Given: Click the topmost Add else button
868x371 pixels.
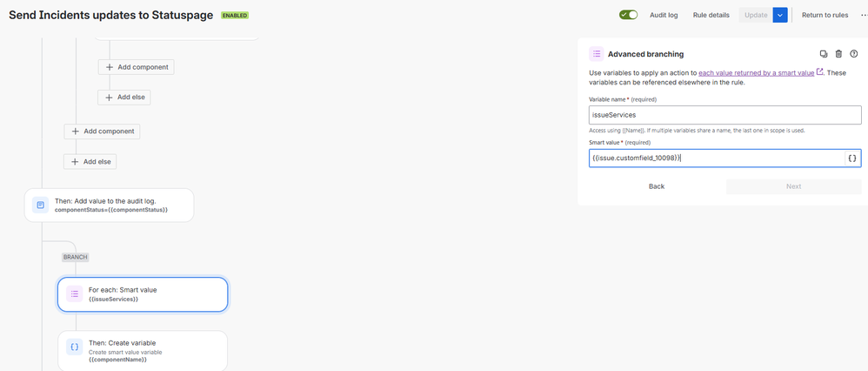Looking at the screenshot, I should click(x=124, y=97).
